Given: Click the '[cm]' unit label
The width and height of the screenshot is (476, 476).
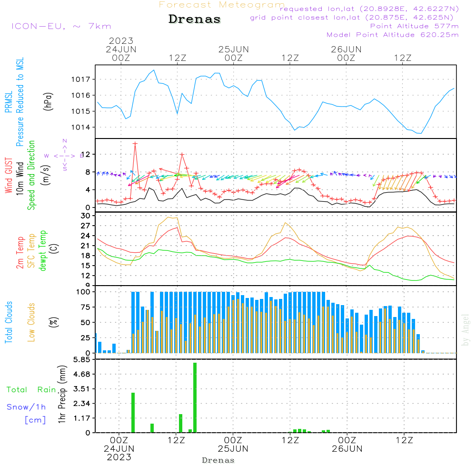Looking at the screenshot, I should [35, 420].
